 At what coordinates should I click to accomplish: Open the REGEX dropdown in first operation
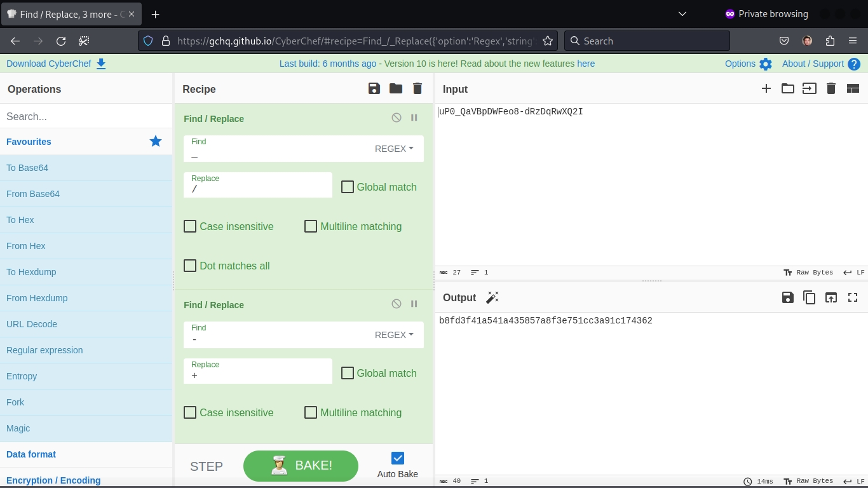click(x=394, y=149)
